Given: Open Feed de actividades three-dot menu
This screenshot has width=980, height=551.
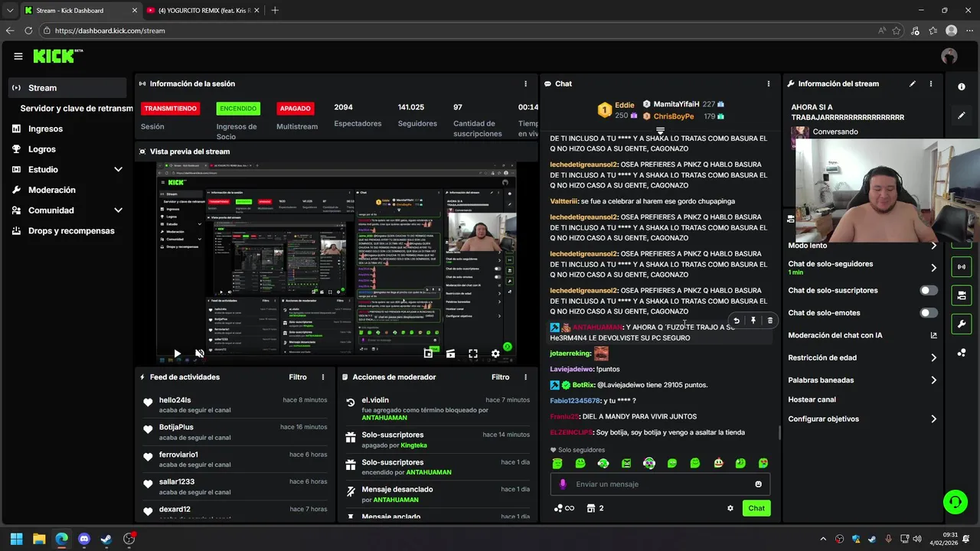Looking at the screenshot, I should click(323, 377).
